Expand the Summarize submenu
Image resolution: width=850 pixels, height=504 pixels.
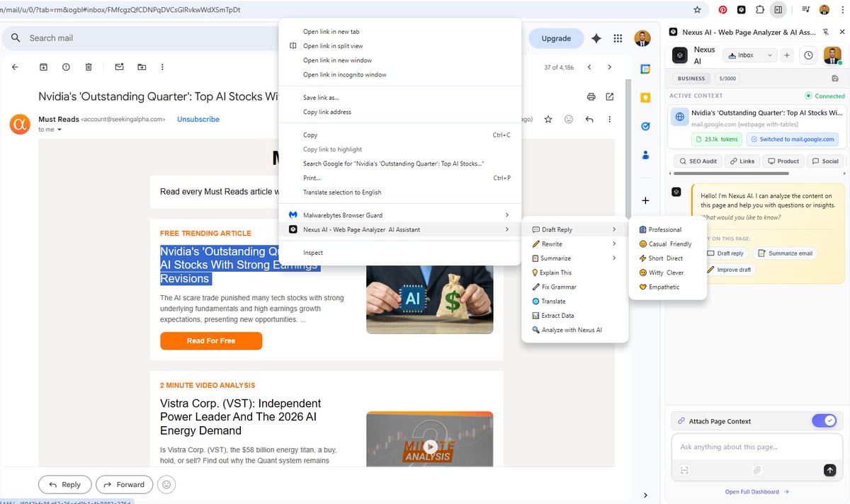(574, 258)
